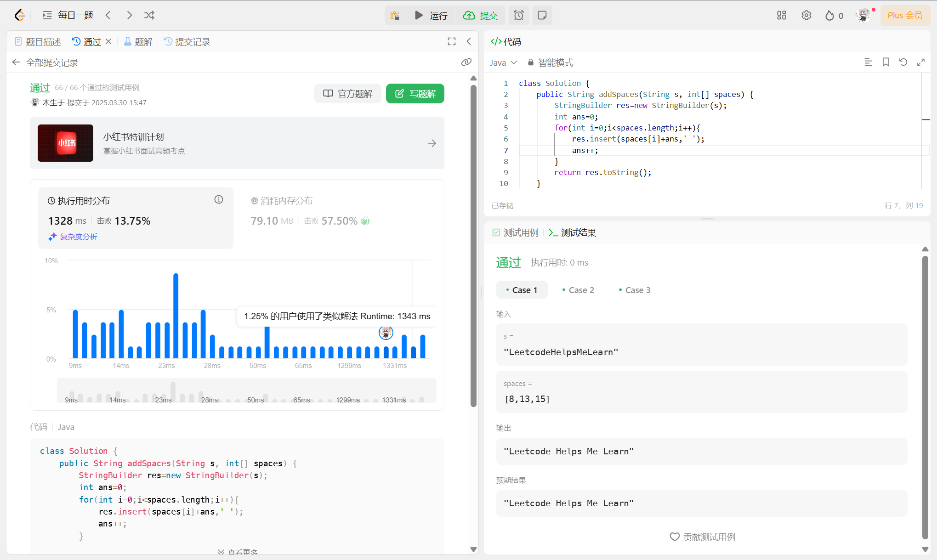Viewport: 937px width, 560px height.
Task: Reset code with the undo arrow icon
Action: 903,62
